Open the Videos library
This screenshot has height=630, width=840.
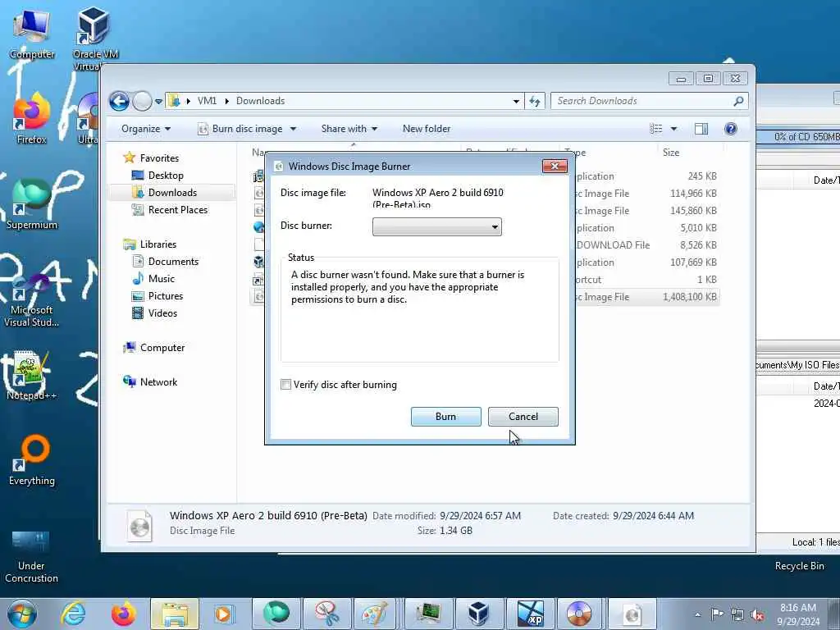pos(155,313)
